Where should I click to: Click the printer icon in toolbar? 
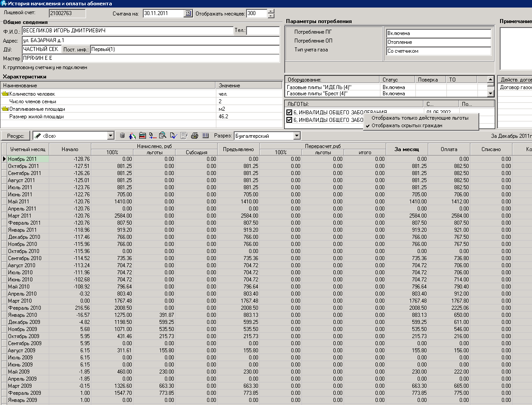pos(194,136)
